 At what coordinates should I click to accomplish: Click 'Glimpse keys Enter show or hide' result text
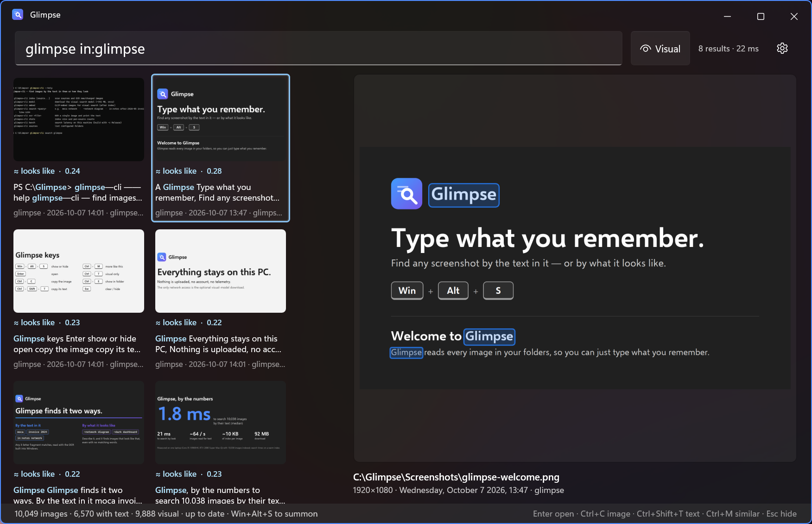(x=77, y=344)
